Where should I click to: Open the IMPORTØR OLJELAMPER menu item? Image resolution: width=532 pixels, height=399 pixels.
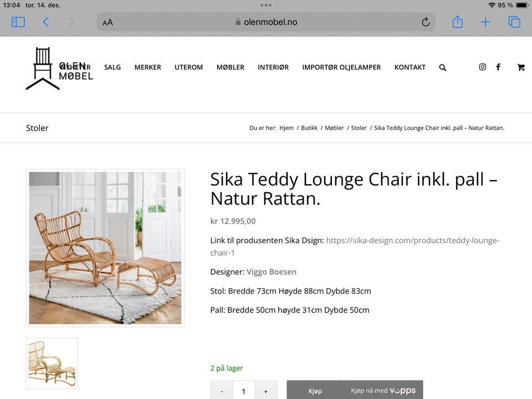pyautogui.click(x=341, y=67)
